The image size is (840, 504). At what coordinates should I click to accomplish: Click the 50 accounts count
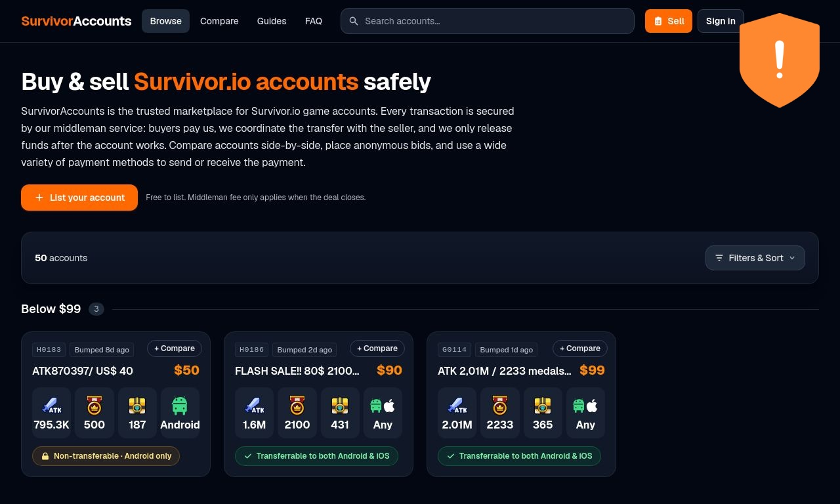click(x=61, y=258)
